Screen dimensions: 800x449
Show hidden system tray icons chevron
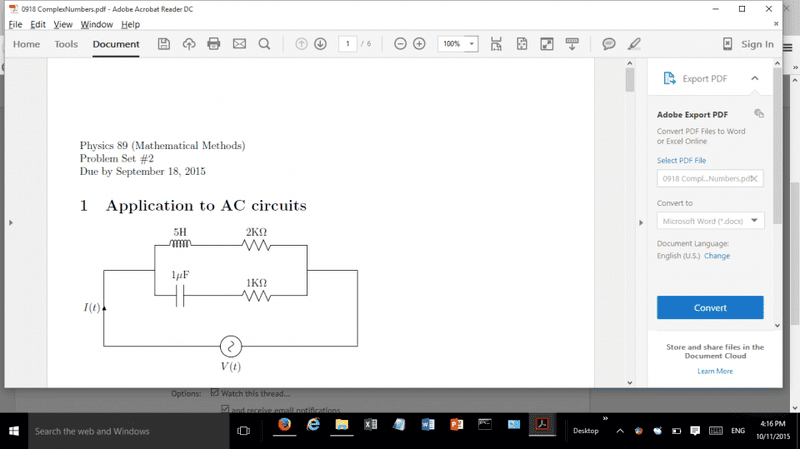[620, 431]
